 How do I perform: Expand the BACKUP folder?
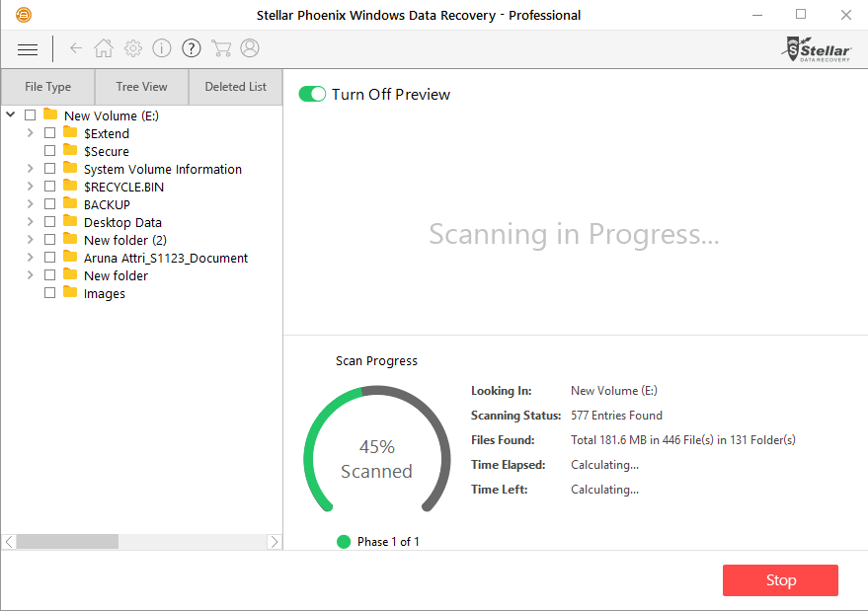coord(31,204)
